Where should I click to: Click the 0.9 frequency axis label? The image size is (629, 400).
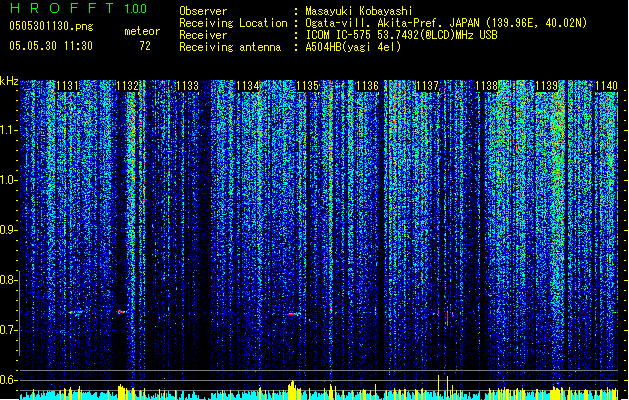8,230
